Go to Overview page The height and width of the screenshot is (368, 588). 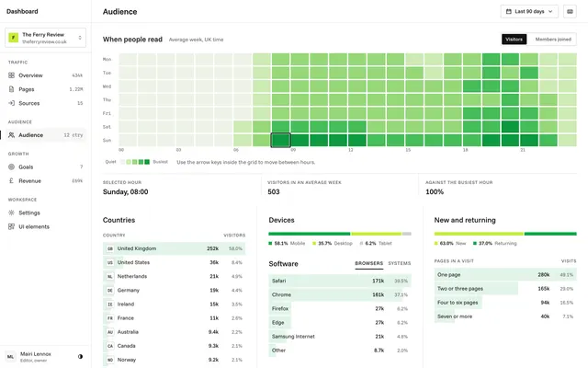pos(45,75)
